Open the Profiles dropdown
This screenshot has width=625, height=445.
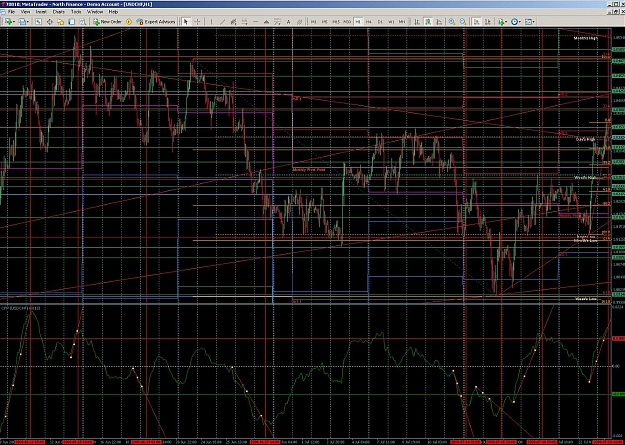click(24, 22)
